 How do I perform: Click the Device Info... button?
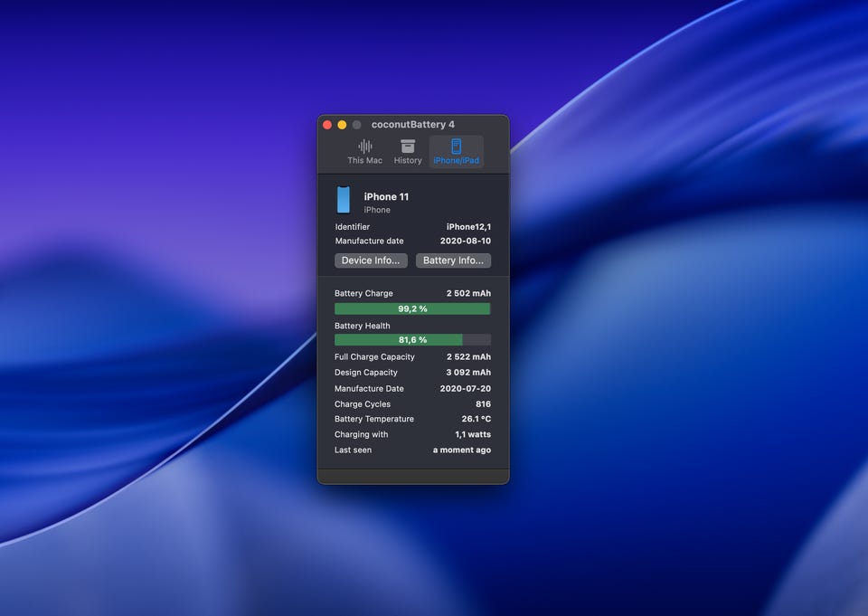pos(371,261)
